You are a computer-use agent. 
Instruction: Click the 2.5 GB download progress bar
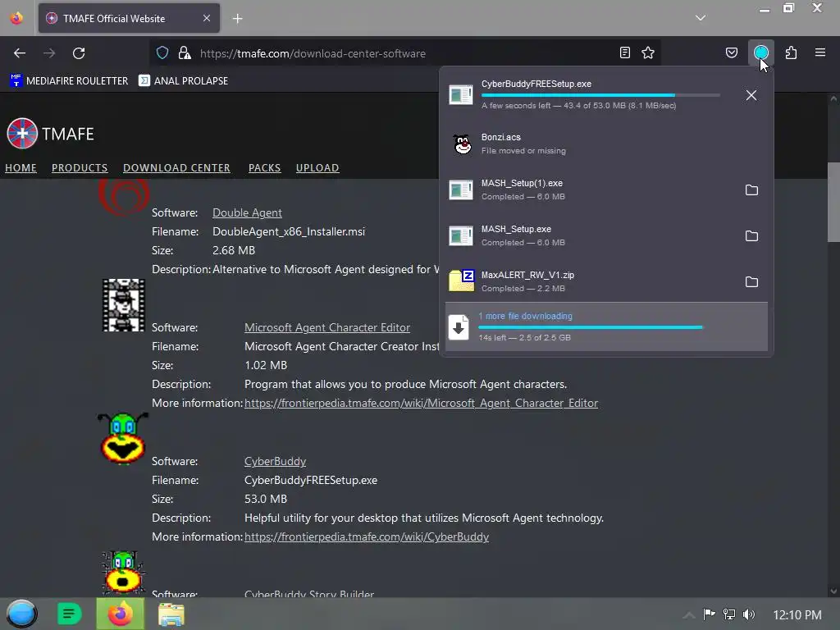591,326
